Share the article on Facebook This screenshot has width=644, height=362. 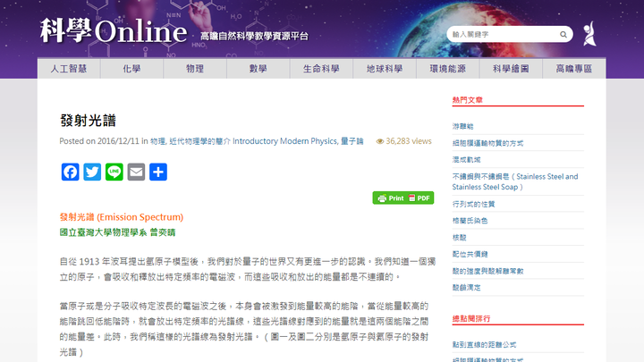pyautogui.click(x=70, y=172)
